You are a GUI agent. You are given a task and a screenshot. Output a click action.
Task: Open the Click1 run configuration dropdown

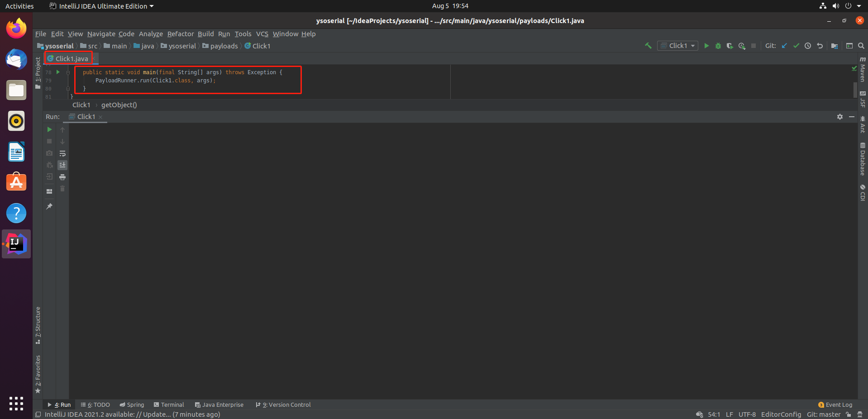(678, 46)
